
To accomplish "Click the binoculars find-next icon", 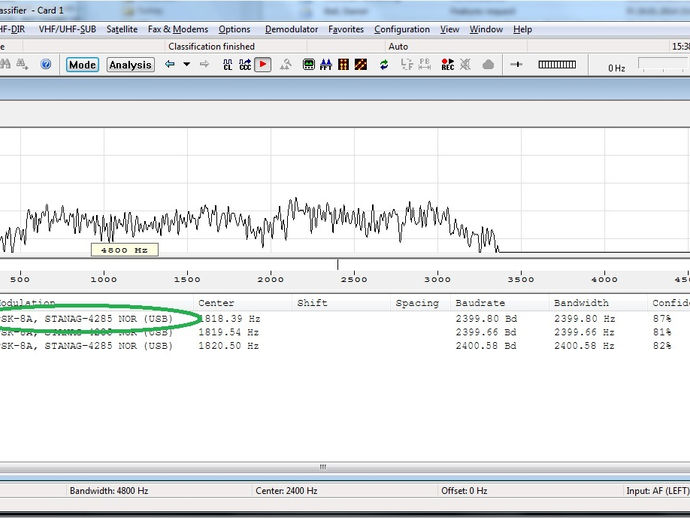I will coord(22,65).
